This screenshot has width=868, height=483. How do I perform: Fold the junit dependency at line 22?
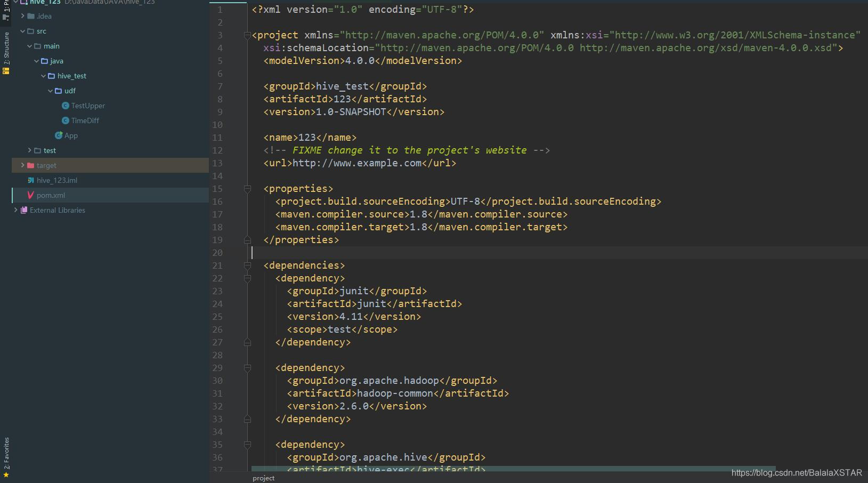coord(247,278)
